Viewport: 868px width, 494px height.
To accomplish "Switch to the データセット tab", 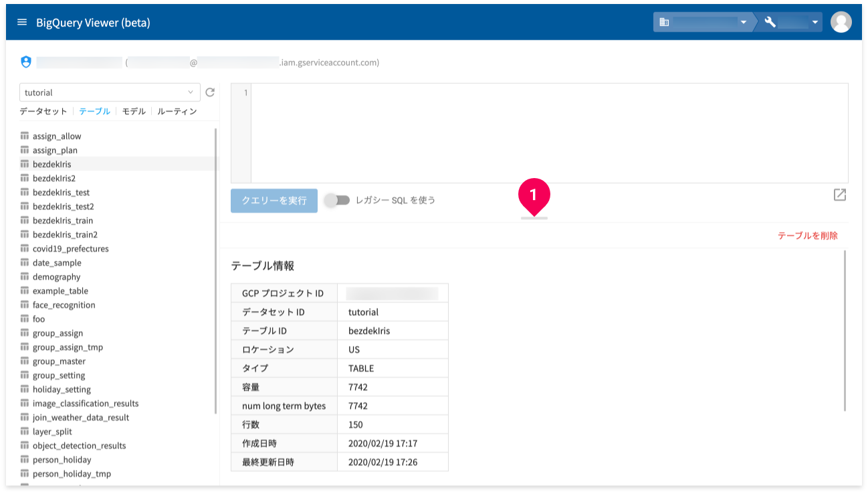I will (43, 111).
